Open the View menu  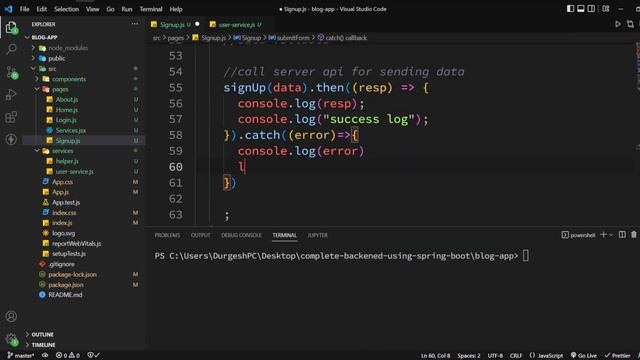93,9
